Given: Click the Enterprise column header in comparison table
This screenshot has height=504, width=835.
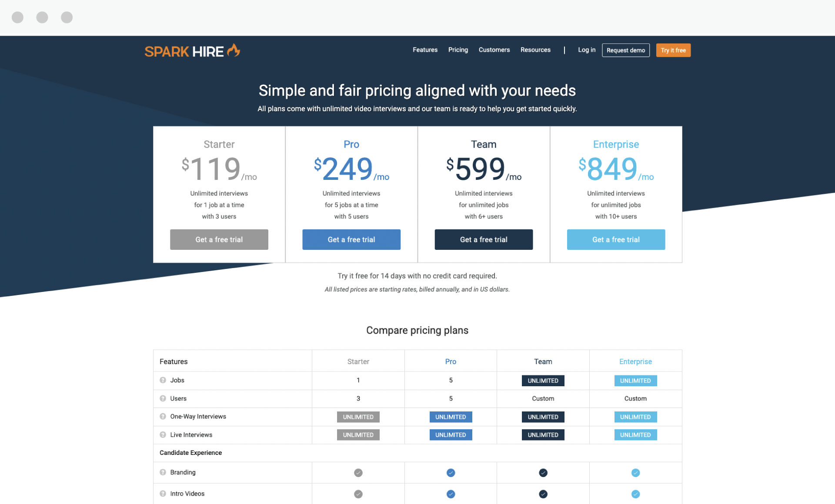Looking at the screenshot, I should (x=635, y=361).
